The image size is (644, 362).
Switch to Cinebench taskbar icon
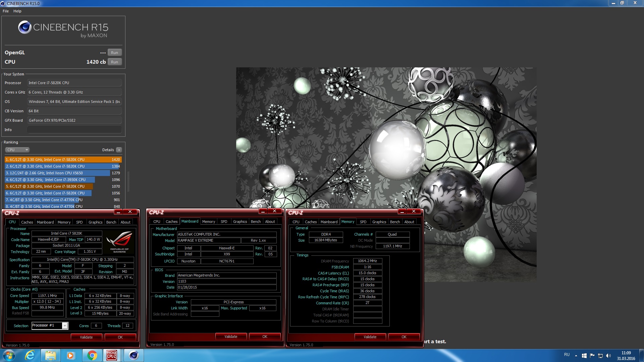[133, 355]
